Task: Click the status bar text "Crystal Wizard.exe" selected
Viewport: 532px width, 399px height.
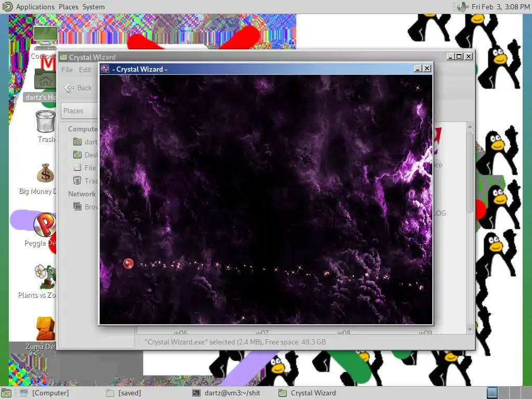Action: [x=235, y=342]
